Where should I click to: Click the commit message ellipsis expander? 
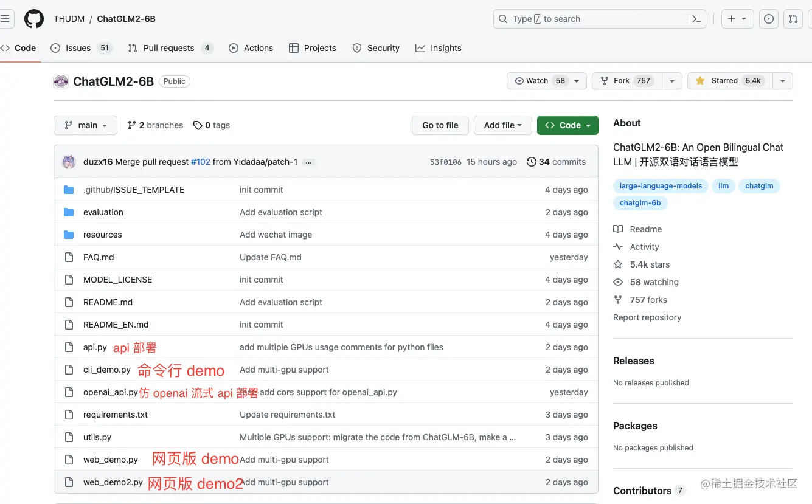309,162
